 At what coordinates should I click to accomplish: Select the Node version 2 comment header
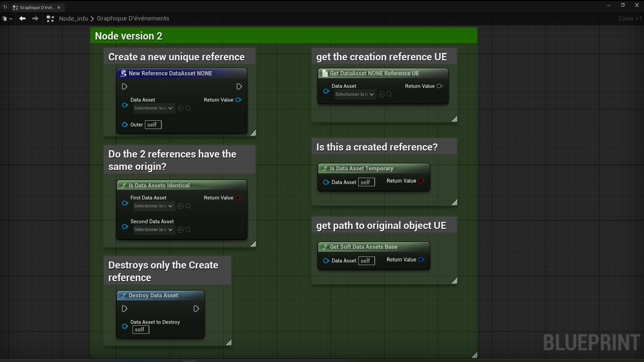click(x=284, y=36)
